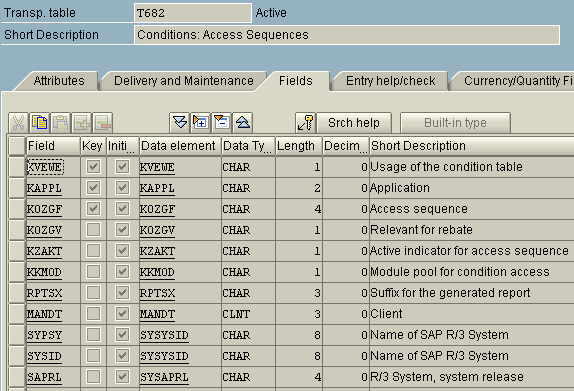This screenshot has width=574, height=391.
Task: Click the select-all corner cell of the table
Action: point(17,146)
